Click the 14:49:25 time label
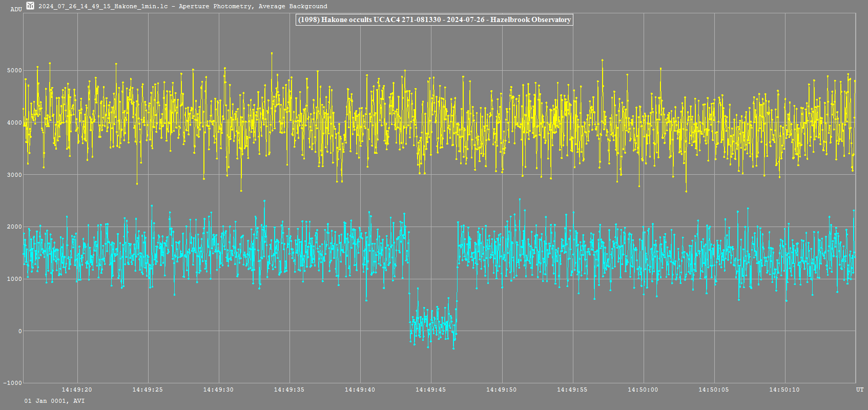Image resolution: width=868 pixels, height=410 pixels. 148,389
